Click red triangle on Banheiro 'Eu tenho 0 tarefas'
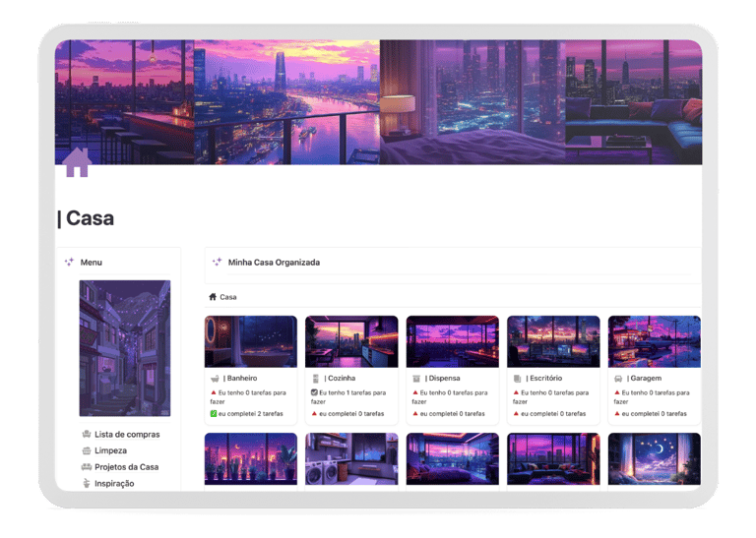Viewport: 756px width, 538px height. tap(214, 392)
